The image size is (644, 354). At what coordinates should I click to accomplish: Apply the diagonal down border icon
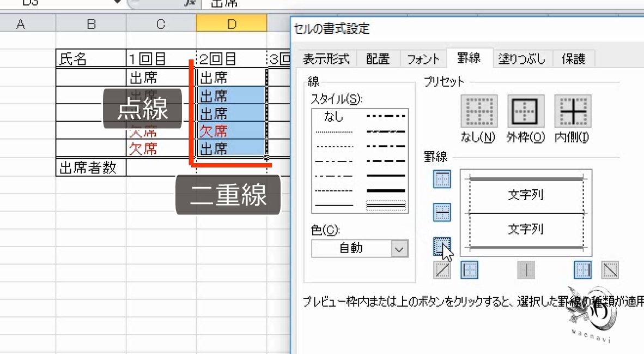pos(610,269)
